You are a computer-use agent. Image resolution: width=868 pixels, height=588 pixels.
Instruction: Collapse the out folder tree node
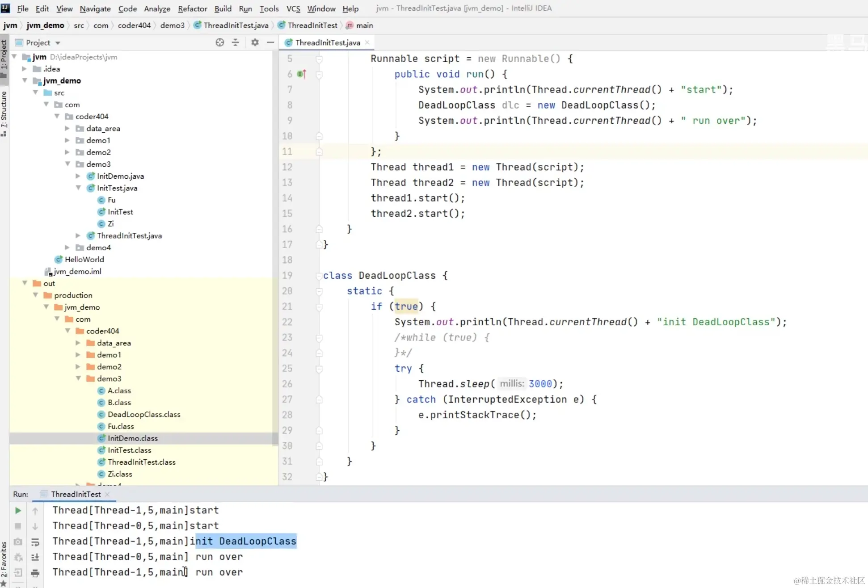pyautogui.click(x=25, y=283)
